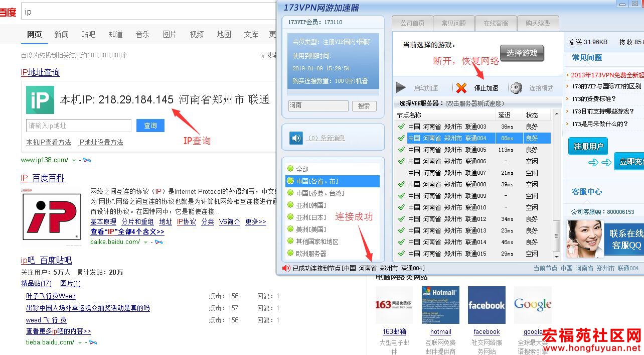The height and width of the screenshot is (355, 644).
Task: Open the facebook site thumbnail
Action: coord(487,305)
